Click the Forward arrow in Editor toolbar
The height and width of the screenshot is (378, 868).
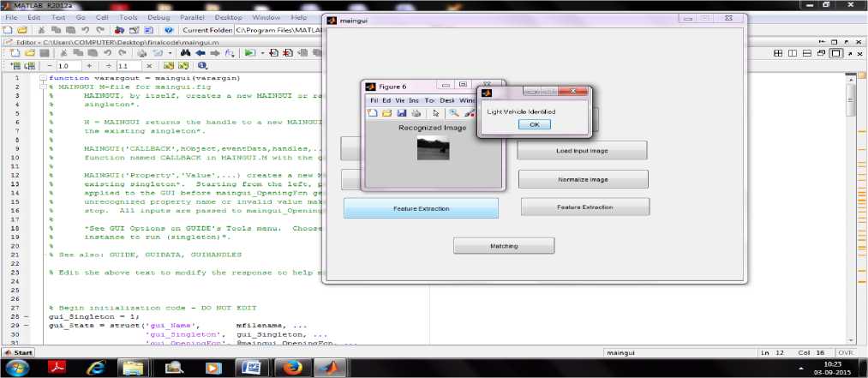pyautogui.click(x=214, y=53)
